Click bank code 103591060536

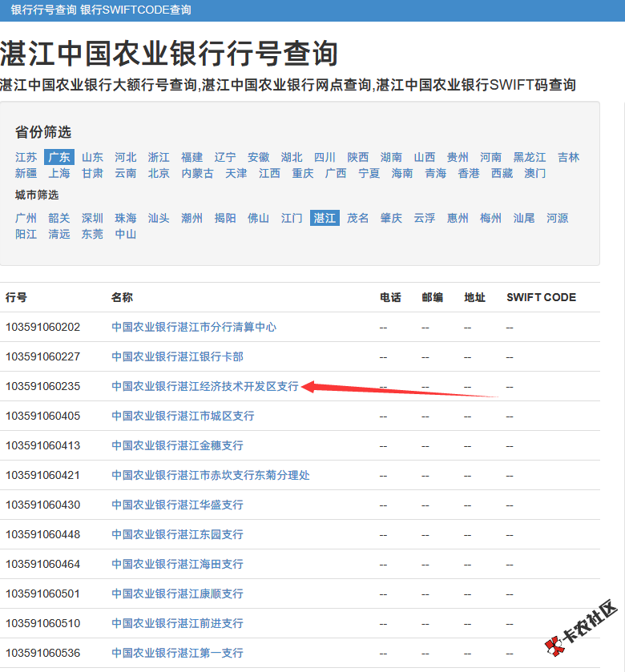point(42,653)
